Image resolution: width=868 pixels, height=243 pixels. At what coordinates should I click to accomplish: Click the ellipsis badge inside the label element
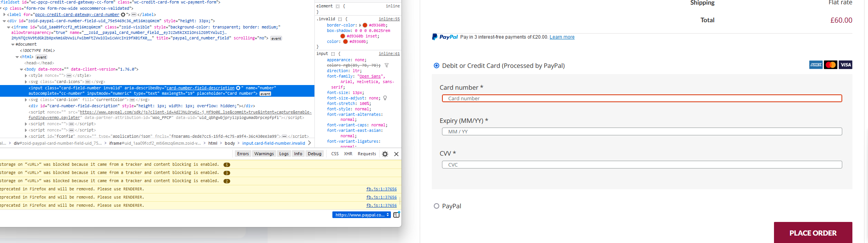pyautogui.click(x=134, y=15)
